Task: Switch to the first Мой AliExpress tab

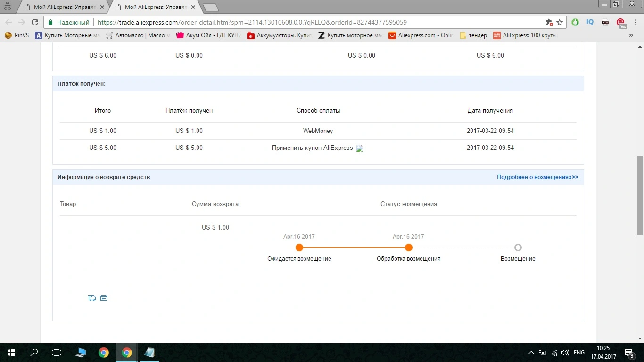Action: [64, 7]
